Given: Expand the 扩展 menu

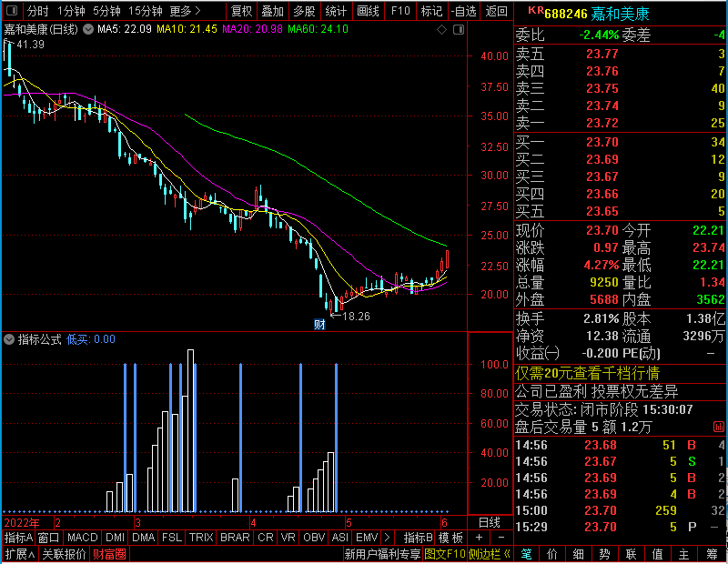Looking at the screenshot, I should click(x=20, y=554).
